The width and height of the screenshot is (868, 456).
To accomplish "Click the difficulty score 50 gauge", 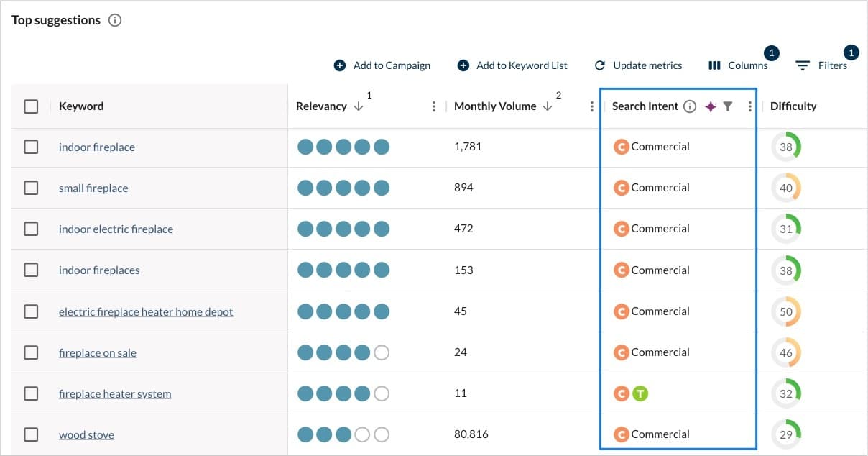I will point(786,311).
